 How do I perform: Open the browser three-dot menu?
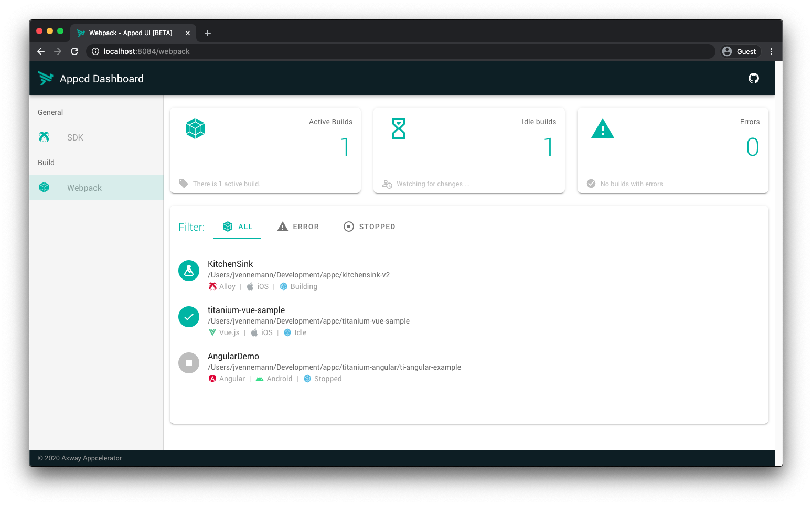pos(771,51)
